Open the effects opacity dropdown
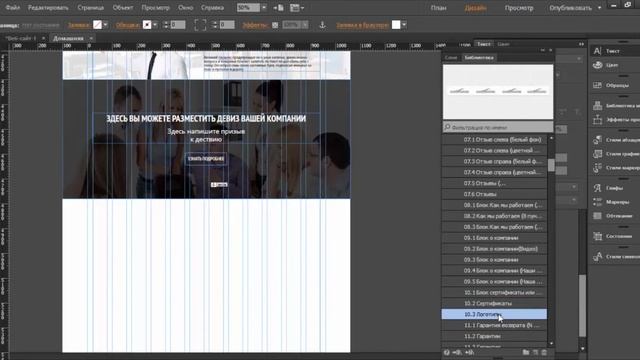The height and width of the screenshot is (360, 640). tap(305, 25)
